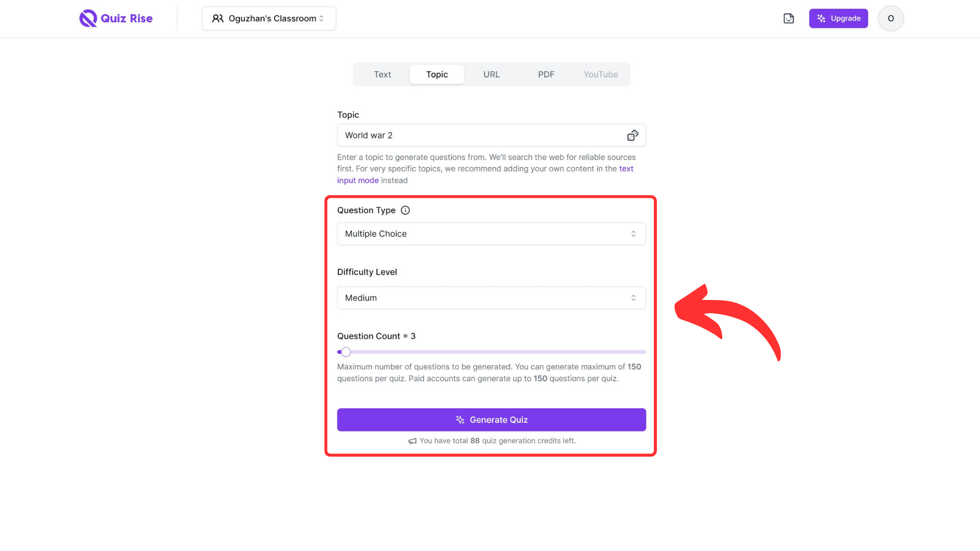
Task: Click the megaphone icon near credits text
Action: pyautogui.click(x=411, y=441)
